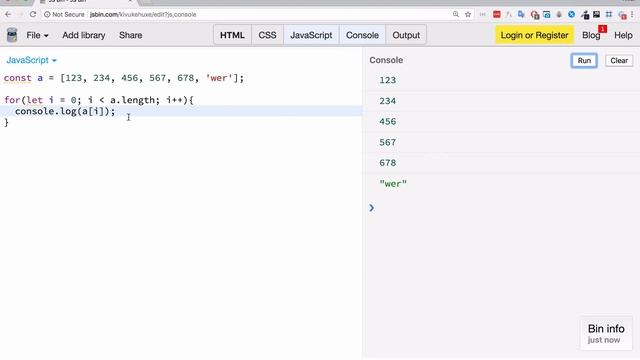The width and height of the screenshot is (640, 360).
Task: Open the JavaScript language dropdown in editor panel
Action: [x=31, y=60]
